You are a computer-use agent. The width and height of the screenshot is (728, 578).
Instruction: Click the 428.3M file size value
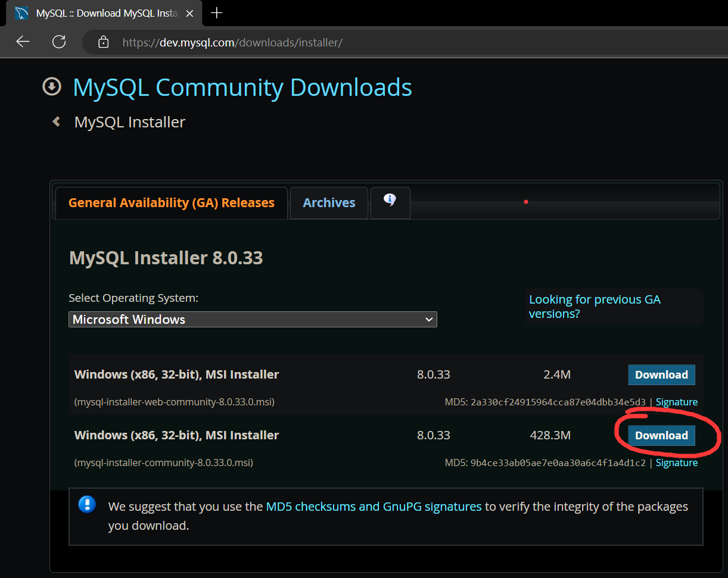pyautogui.click(x=550, y=436)
